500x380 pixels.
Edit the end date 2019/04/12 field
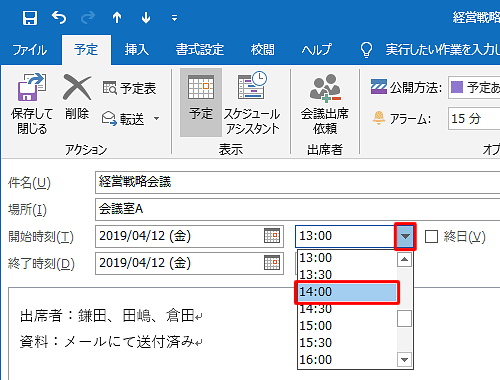coord(189,263)
